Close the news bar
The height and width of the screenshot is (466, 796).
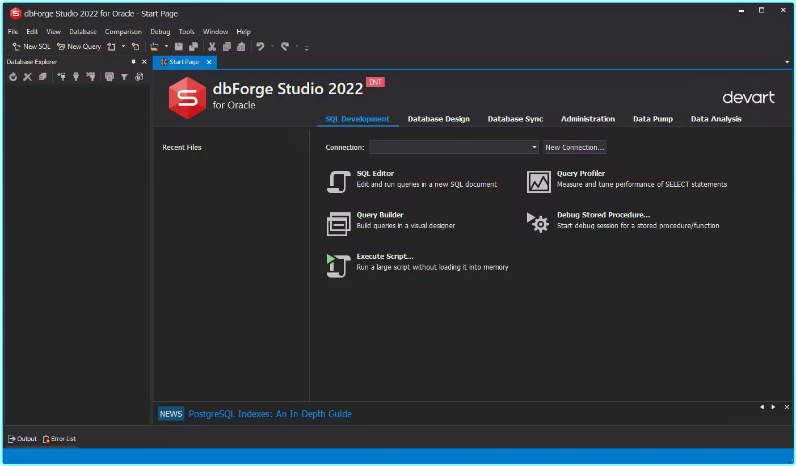(786, 407)
